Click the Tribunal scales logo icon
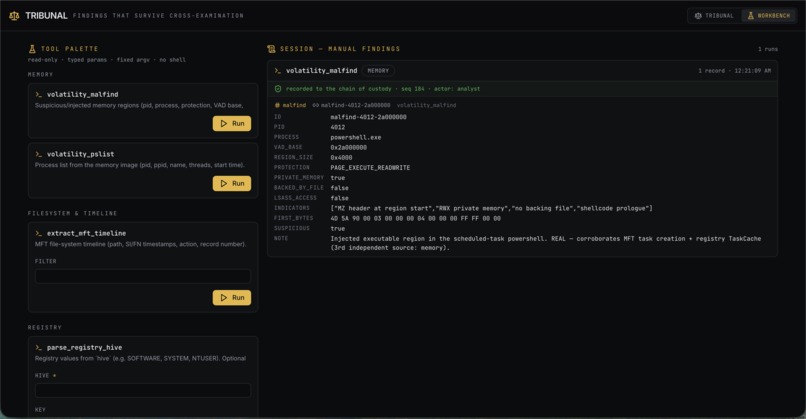The height and width of the screenshot is (419, 806). 14,16
